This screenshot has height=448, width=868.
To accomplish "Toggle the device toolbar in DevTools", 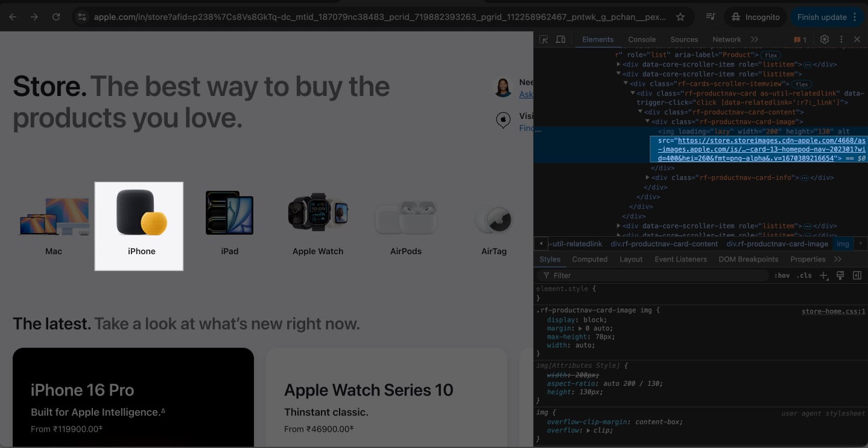I will (560, 39).
